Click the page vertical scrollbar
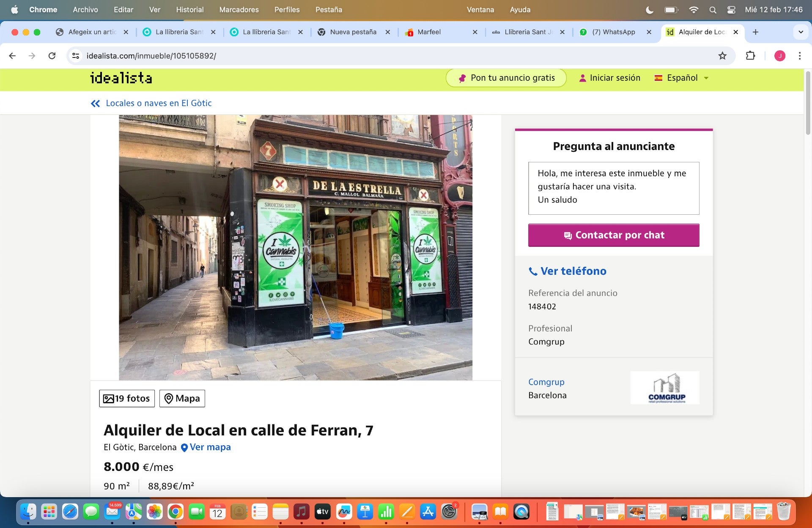The height and width of the screenshot is (528, 812). 808,103
